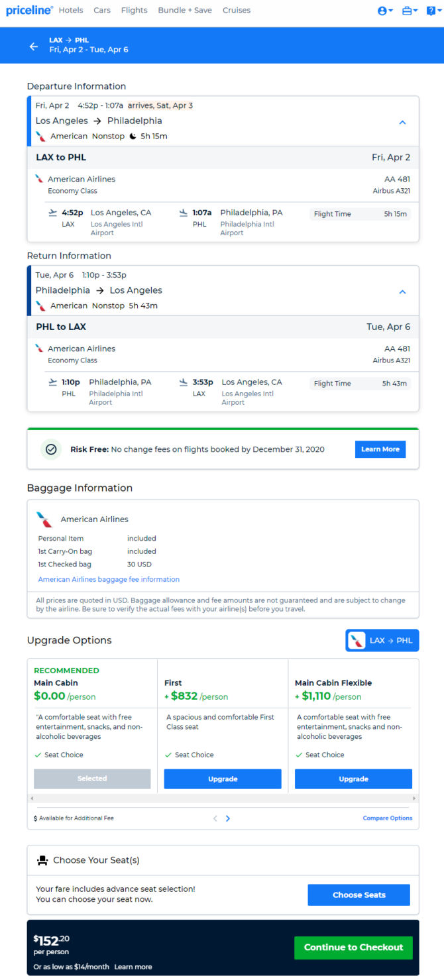Click the '5h 43m' Flight Time value
The height and width of the screenshot is (980, 444).
pos(395,384)
